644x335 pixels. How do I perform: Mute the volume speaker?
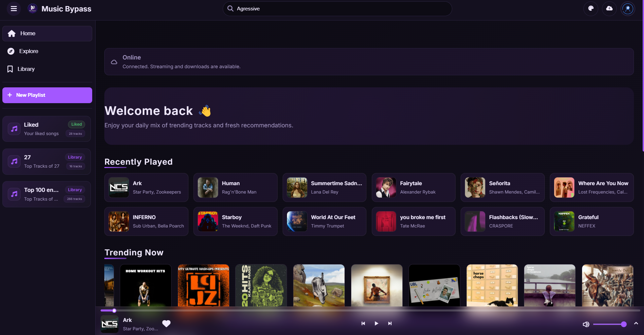pos(586,324)
